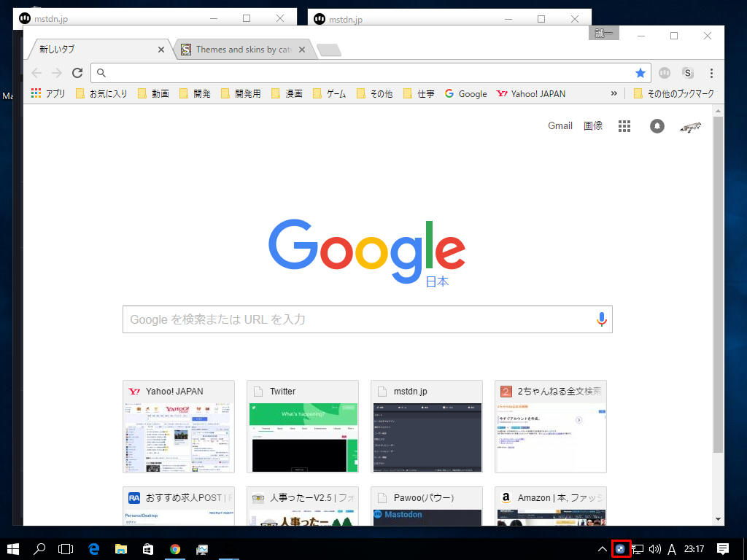The image size is (747, 560).
Task: Open the アプリ apps shortcut
Action: click(x=47, y=94)
